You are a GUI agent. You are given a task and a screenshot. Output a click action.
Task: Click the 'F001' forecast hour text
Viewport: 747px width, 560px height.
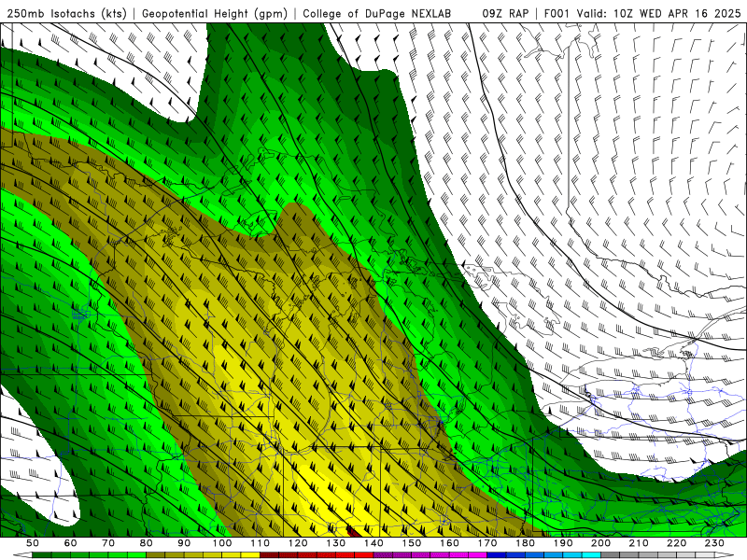pos(557,13)
